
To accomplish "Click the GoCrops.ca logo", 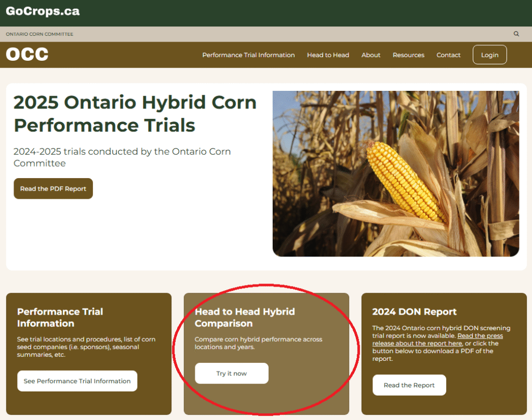I will [43, 11].
